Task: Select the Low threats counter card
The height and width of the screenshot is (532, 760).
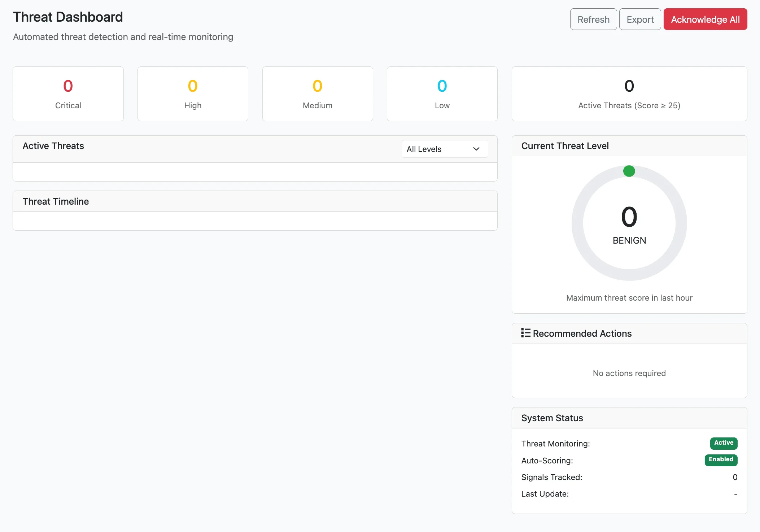Action: click(x=442, y=93)
